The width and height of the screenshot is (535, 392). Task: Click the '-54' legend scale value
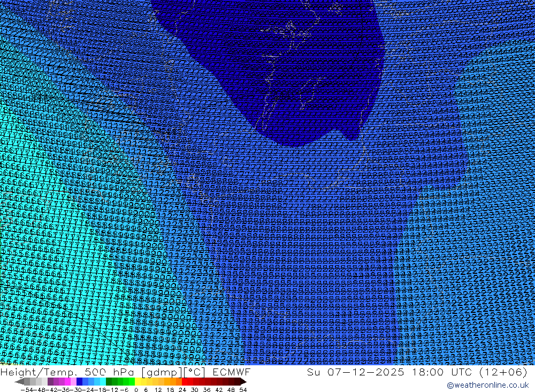pos(27,390)
